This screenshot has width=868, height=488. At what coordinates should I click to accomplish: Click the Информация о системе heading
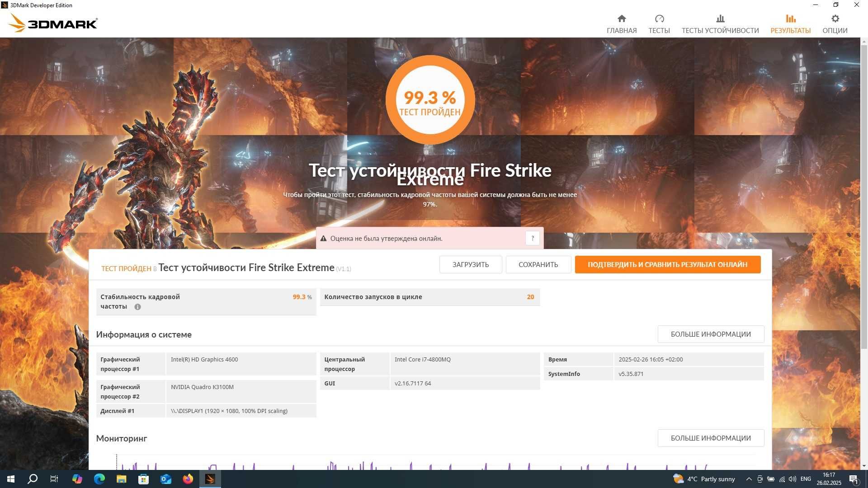(x=144, y=335)
